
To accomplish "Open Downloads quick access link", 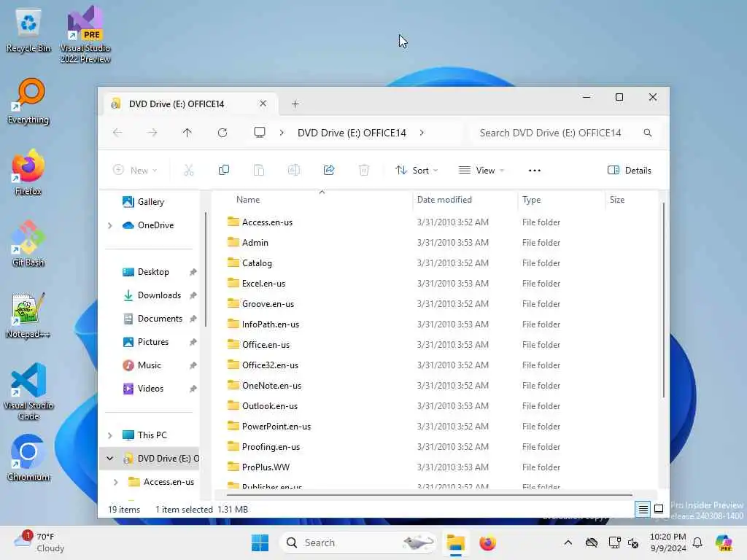I will click(159, 295).
